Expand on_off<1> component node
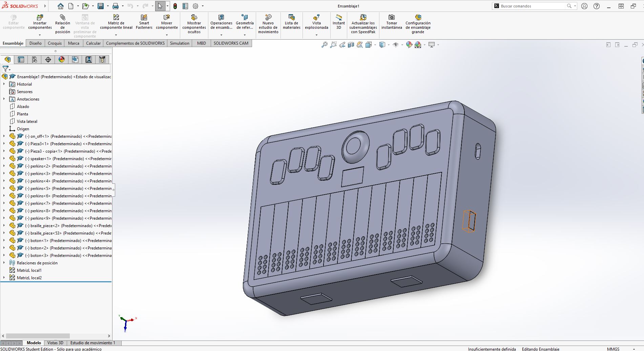The image size is (644, 351). tap(4, 136)
